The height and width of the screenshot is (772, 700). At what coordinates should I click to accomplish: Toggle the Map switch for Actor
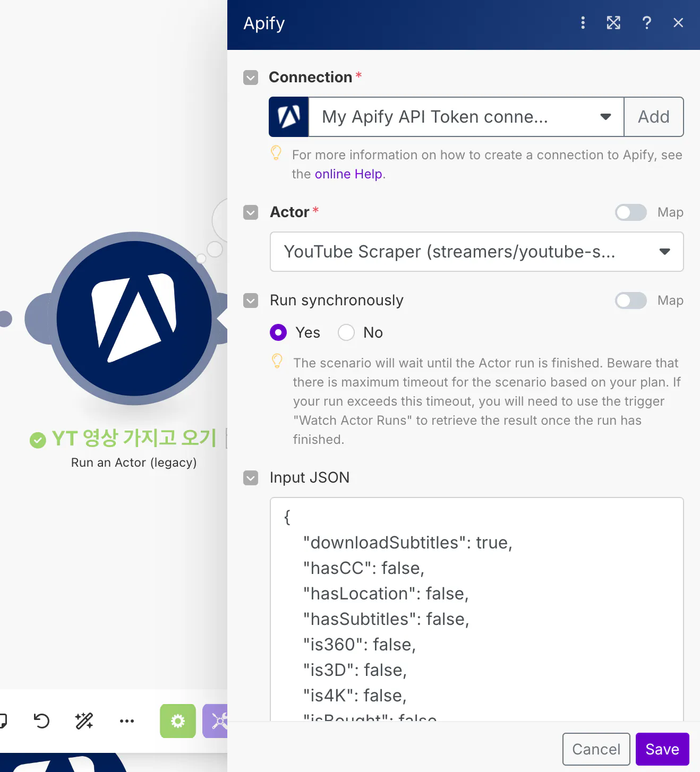(631, 212)
